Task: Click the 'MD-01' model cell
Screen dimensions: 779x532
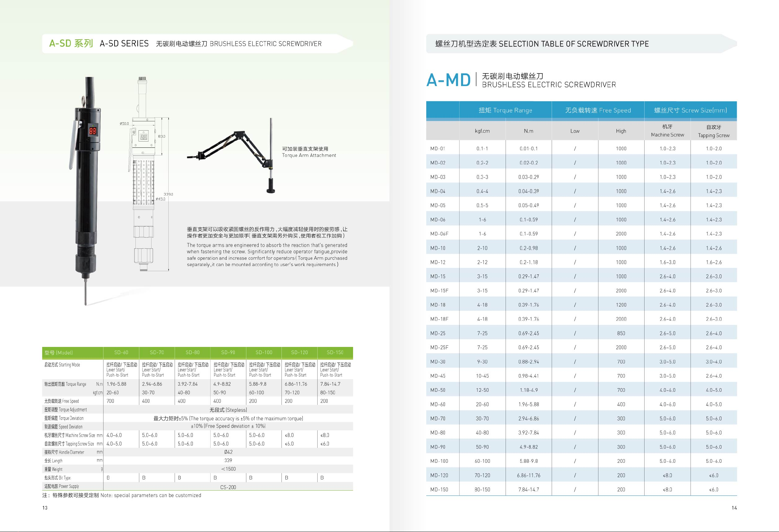Action: 438,149
